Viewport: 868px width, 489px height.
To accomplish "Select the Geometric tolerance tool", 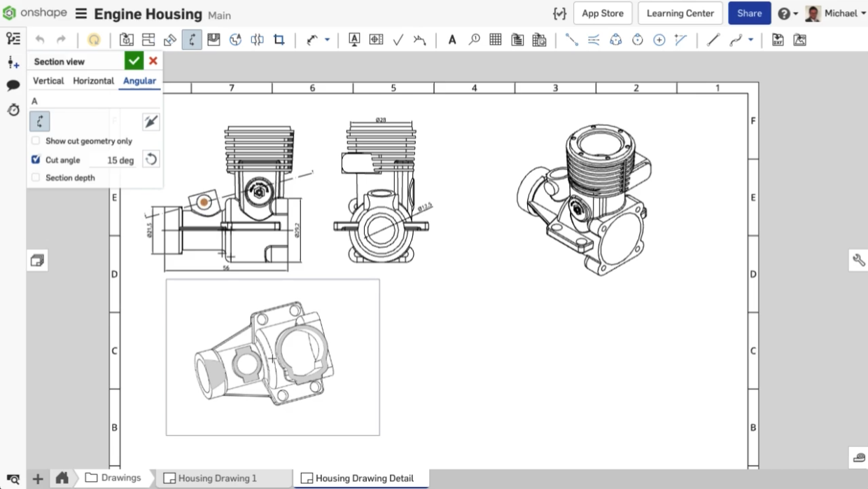I will (376, 40).
